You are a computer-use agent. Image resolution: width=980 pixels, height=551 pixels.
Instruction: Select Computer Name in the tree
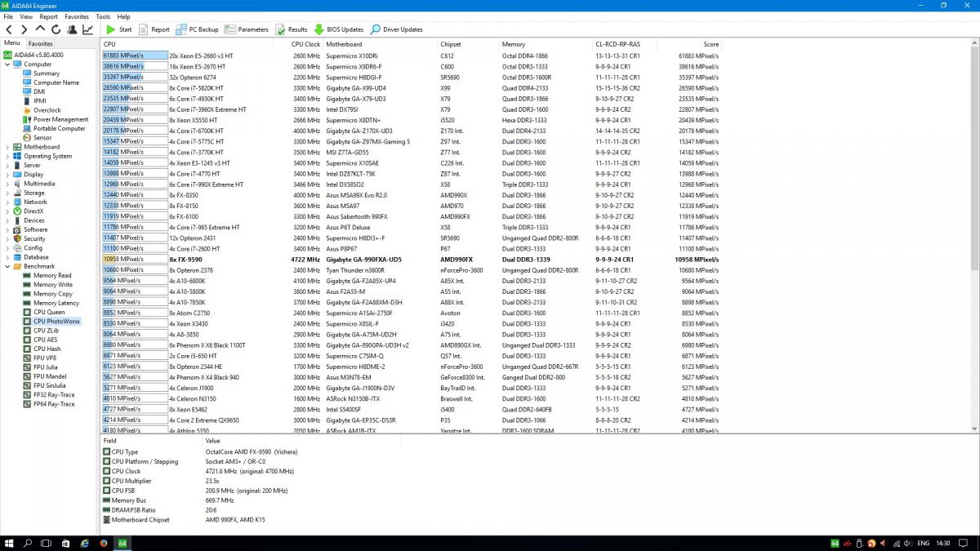[51, 82]
